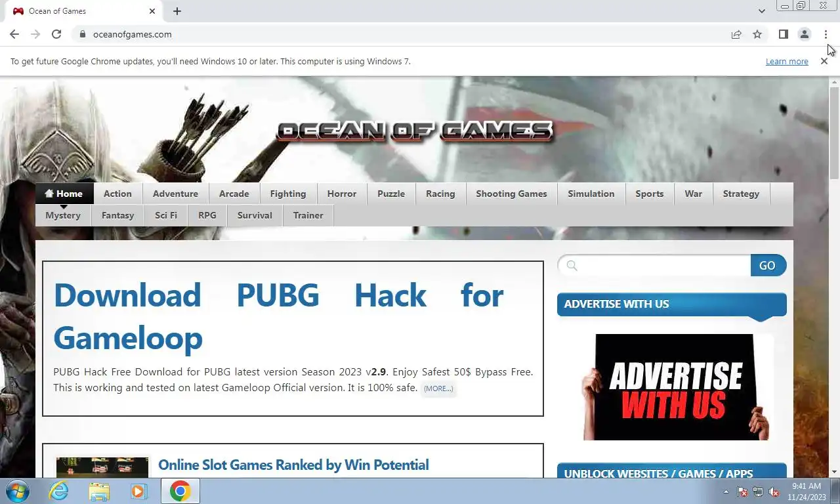View site information lock icon

pyautogui.click(x=82, y=34)
